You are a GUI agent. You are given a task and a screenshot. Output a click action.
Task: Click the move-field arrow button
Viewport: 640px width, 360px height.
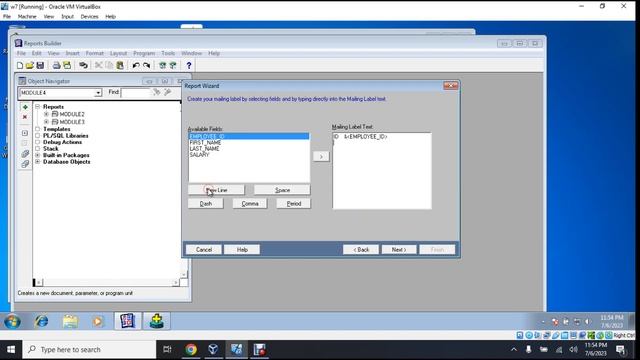(321, 156)
